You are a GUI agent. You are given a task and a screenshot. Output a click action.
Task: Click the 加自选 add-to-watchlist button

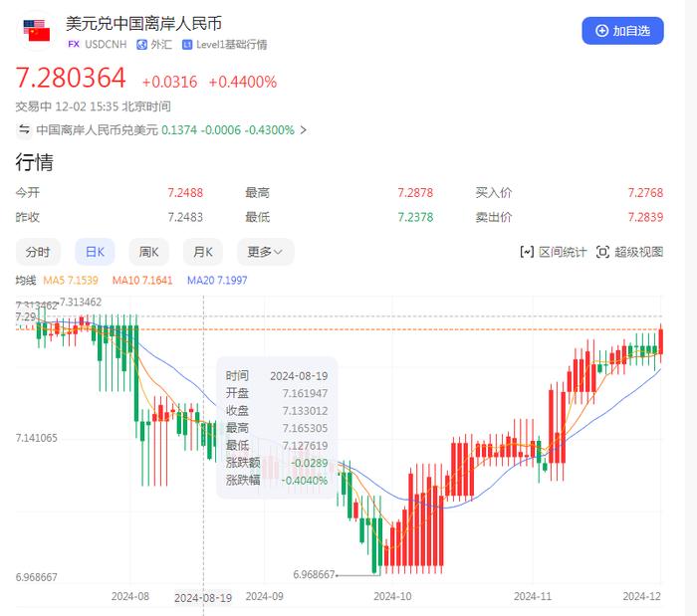622,31
